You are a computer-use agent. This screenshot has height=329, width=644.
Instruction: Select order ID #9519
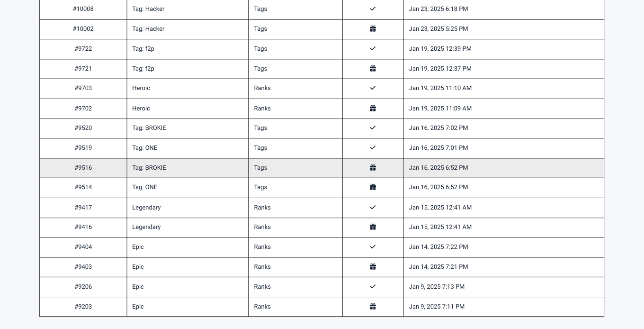click(x=83, y=148)
